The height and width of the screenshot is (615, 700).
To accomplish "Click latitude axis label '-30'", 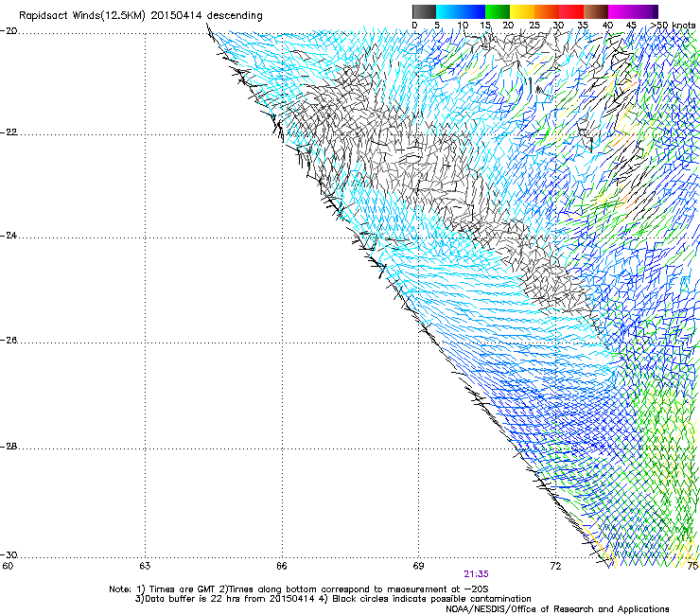I will point(9,555).
